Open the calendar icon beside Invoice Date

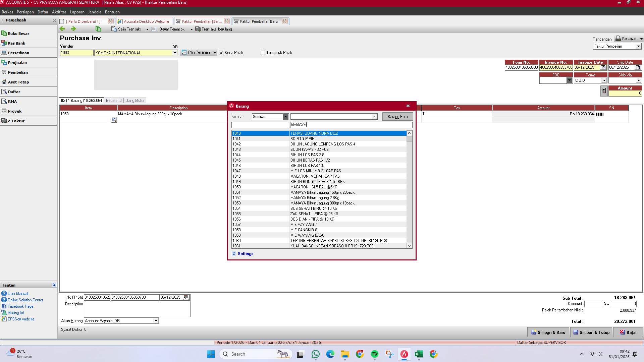[x=603, y=67]
